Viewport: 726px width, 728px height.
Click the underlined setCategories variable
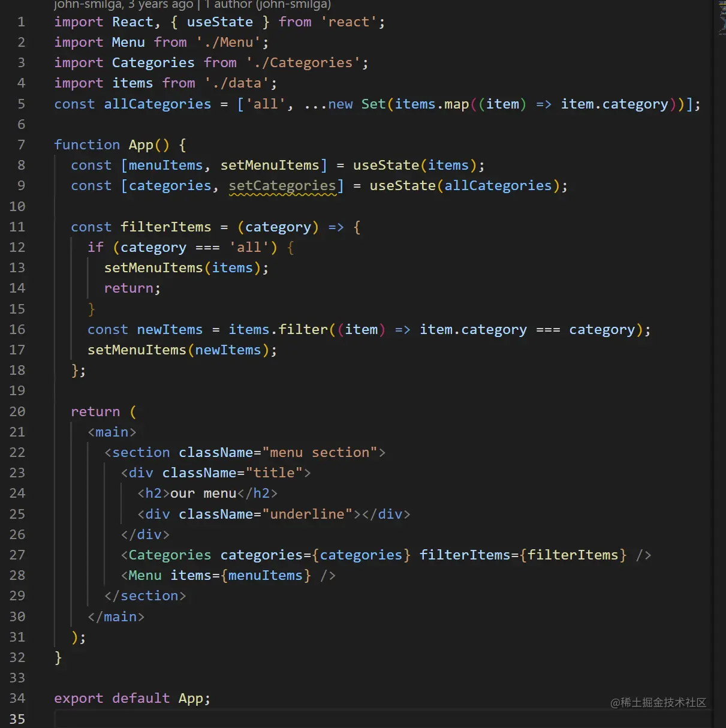click(x=282, y=186)
